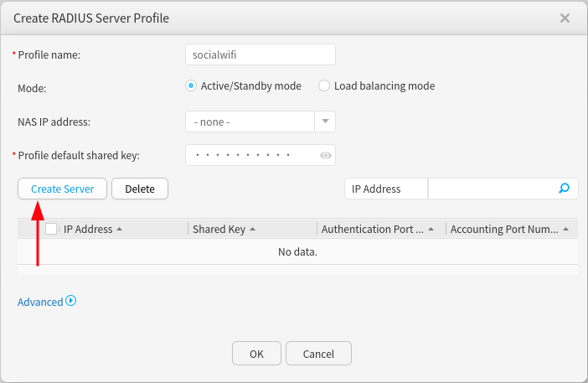Click the Create Server button
The image size is (588, 383).
coord(62,189)
